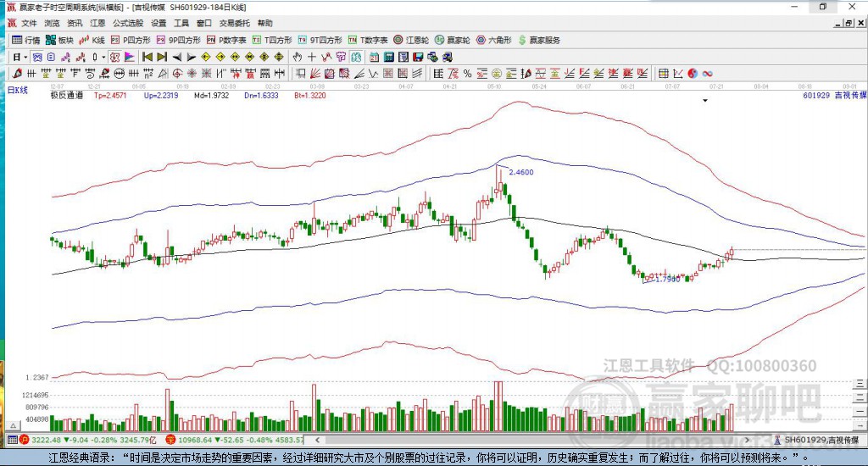Open the 文件 menu
The height and width of the screenshot is (466, 868).
pyautogui.click(x=29, y=23)
